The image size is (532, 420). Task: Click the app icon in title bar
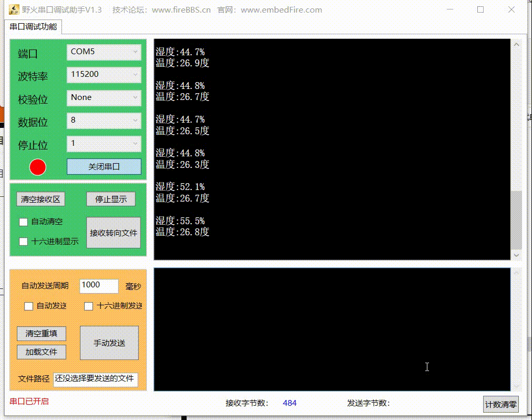(14, 9)
